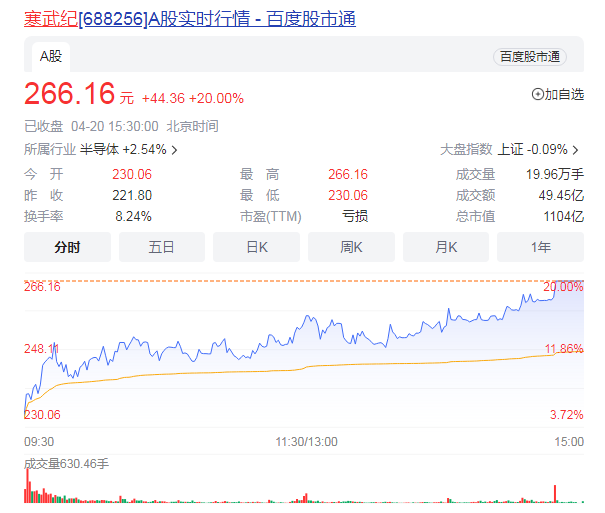Click the 09:30 time axis label
605x513 pixels.
click(39, 441)
